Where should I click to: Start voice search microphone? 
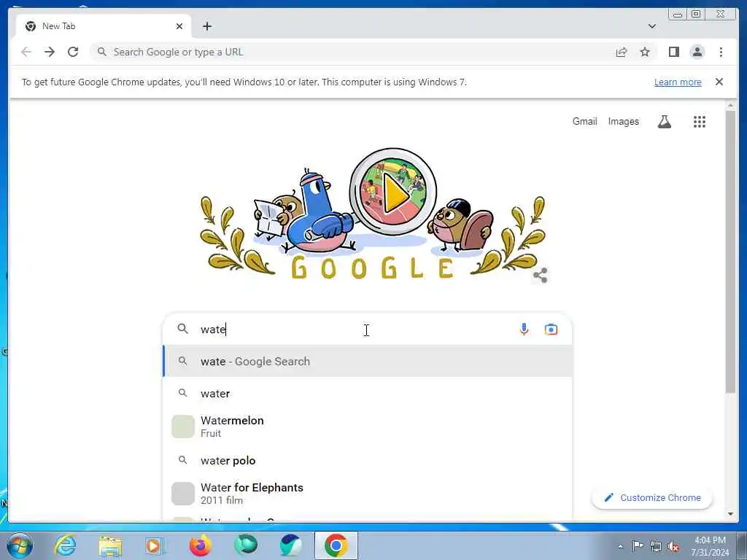[x=524, y=329]
